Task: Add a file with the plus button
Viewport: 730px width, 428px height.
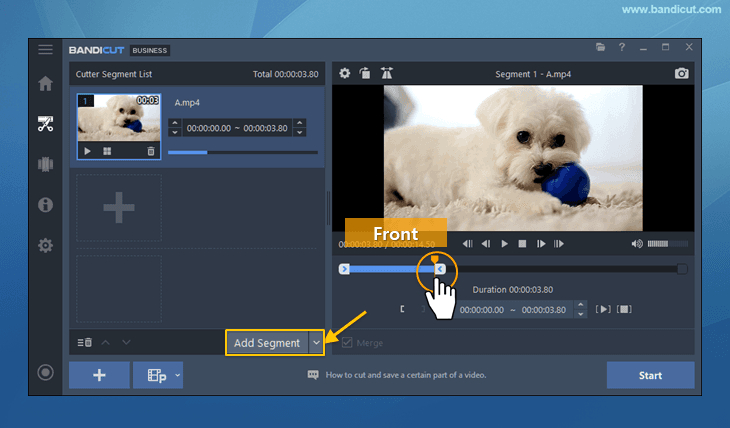Action: (99, 375)
